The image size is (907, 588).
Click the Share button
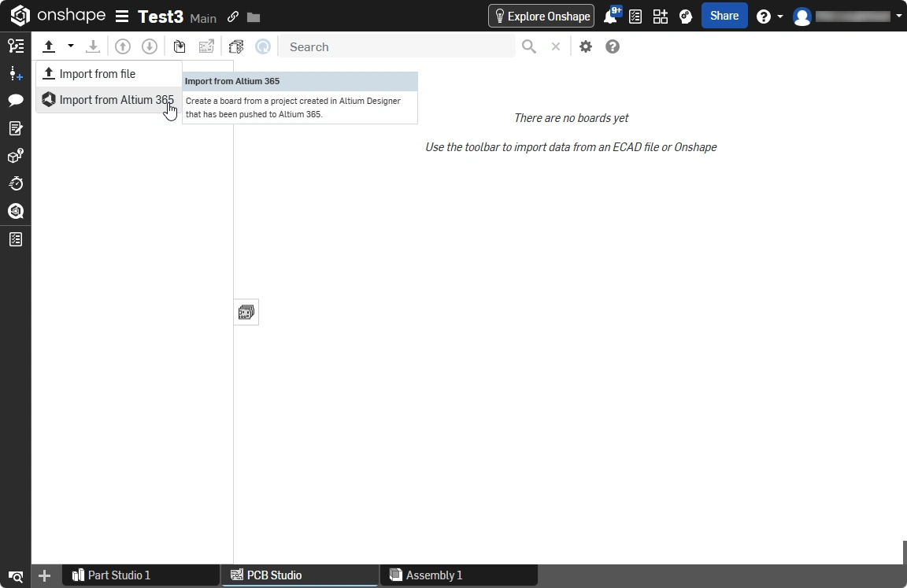tap(724, 16)
